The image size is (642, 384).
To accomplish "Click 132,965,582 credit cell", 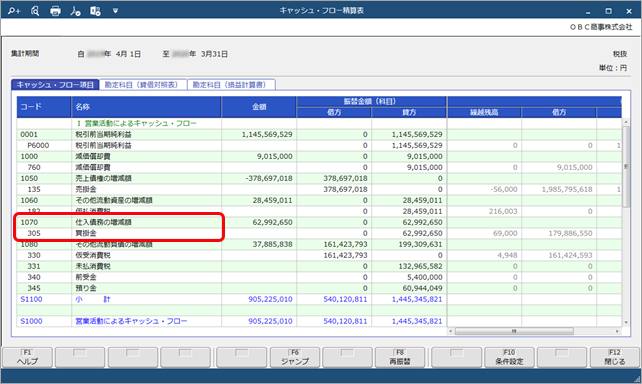I will click(x=409, y=267).
